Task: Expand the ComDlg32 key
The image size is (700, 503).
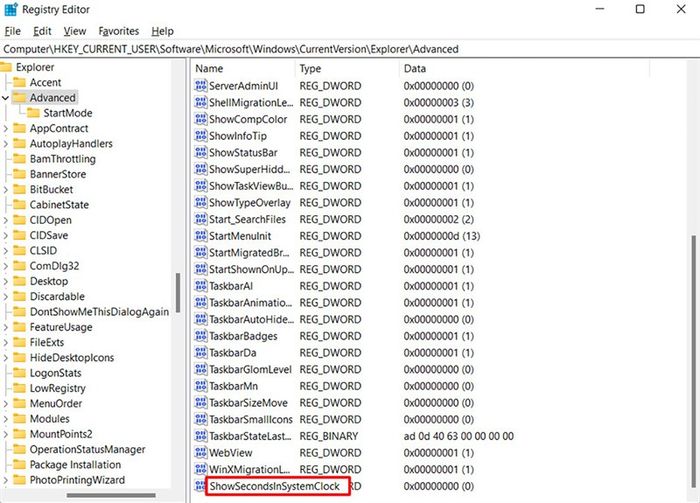Action: point(5,266)
